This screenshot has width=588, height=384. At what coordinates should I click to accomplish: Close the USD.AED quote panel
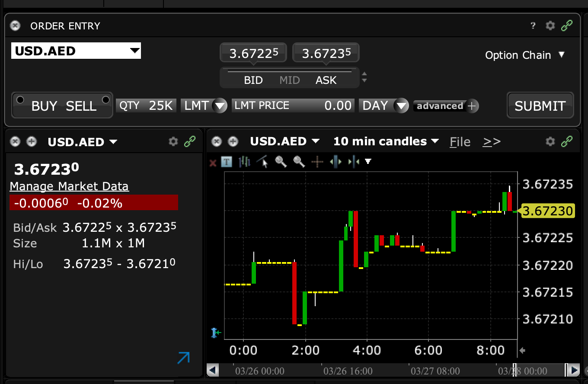[15, 141]
